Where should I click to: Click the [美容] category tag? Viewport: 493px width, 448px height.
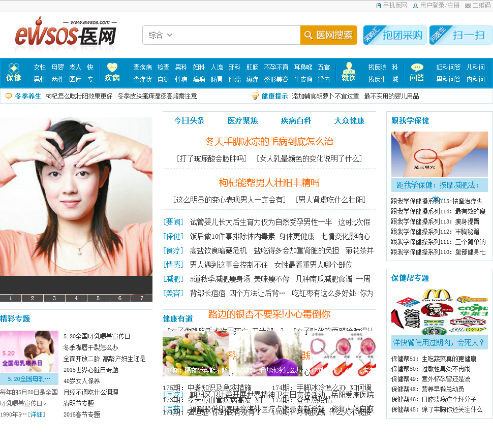coord(173,294)
